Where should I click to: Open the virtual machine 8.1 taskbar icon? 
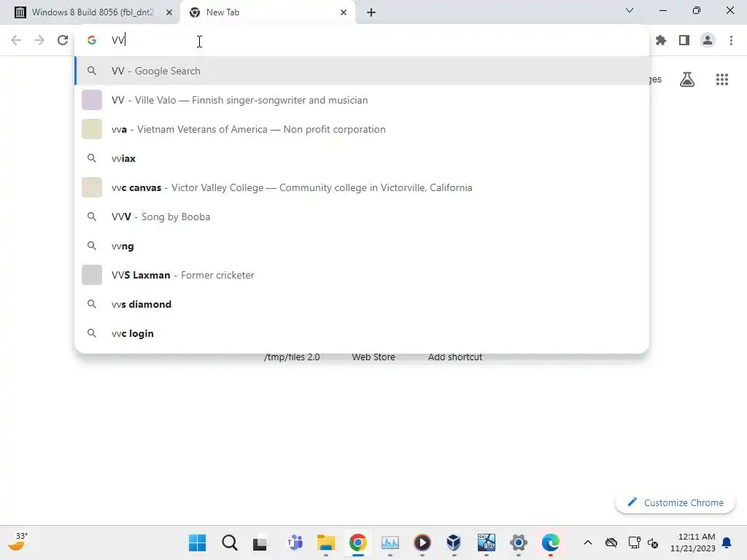(487, 542)
